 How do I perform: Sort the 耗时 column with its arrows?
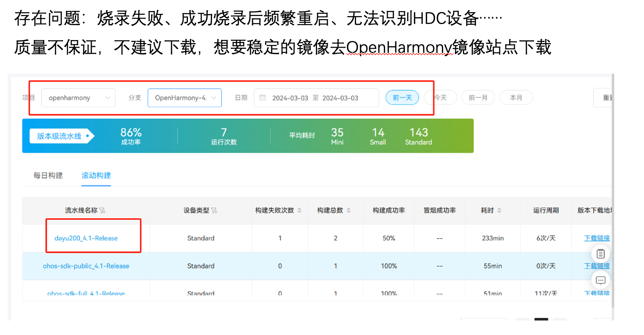click(x=499, y=211)
